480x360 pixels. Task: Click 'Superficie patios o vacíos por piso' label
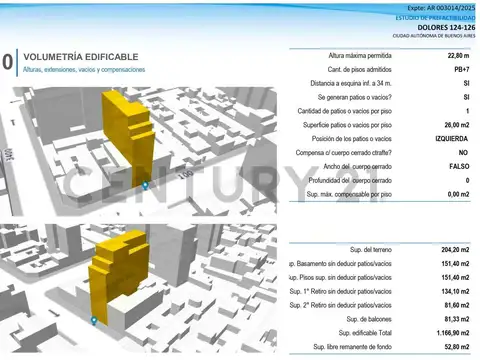coord(347,125)
